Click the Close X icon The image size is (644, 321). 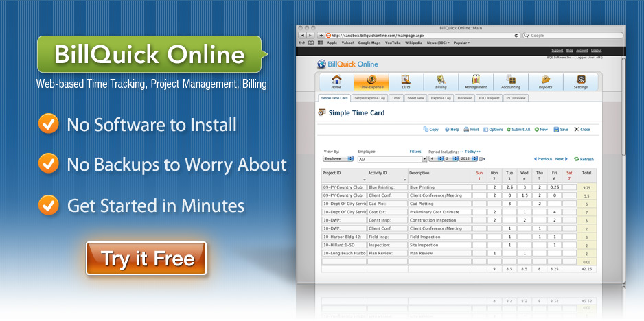(576, 130)
